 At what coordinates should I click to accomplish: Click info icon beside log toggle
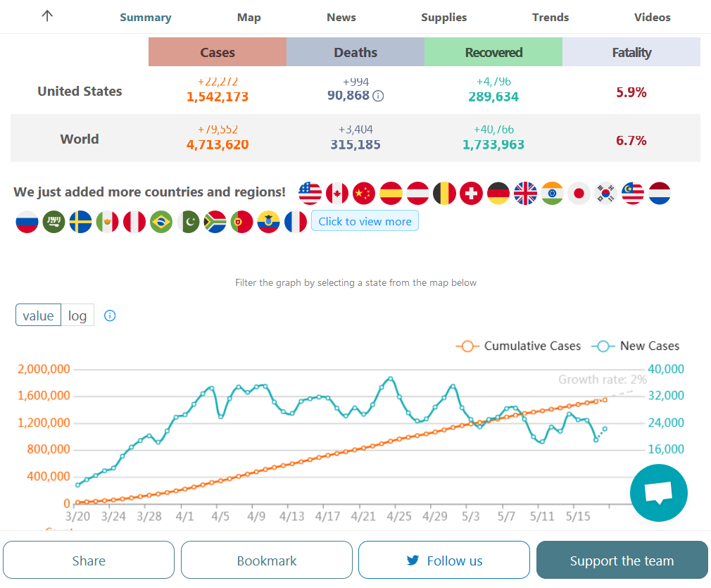[x=110, y=315]
